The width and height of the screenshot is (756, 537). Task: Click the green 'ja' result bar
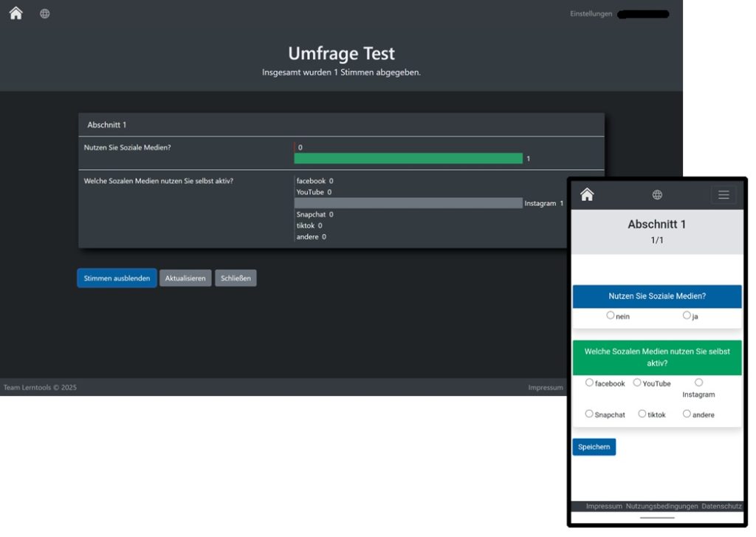click(408, 158)
